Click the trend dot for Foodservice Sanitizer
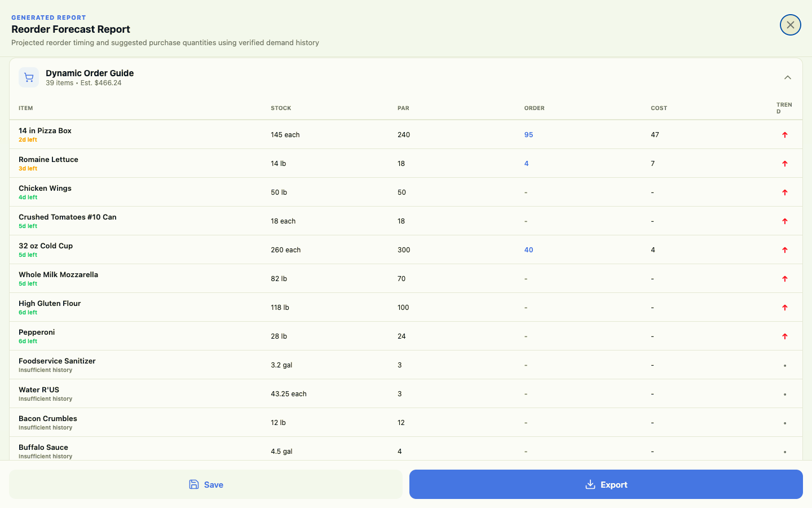Viewport: 812px width, 508px height. 784,366
